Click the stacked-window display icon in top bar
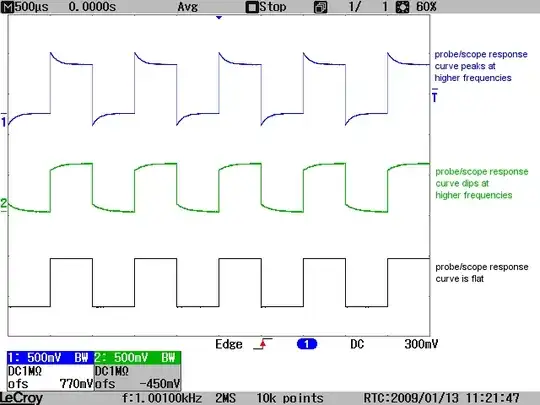The image size is (540, 405). coord(321,7)
